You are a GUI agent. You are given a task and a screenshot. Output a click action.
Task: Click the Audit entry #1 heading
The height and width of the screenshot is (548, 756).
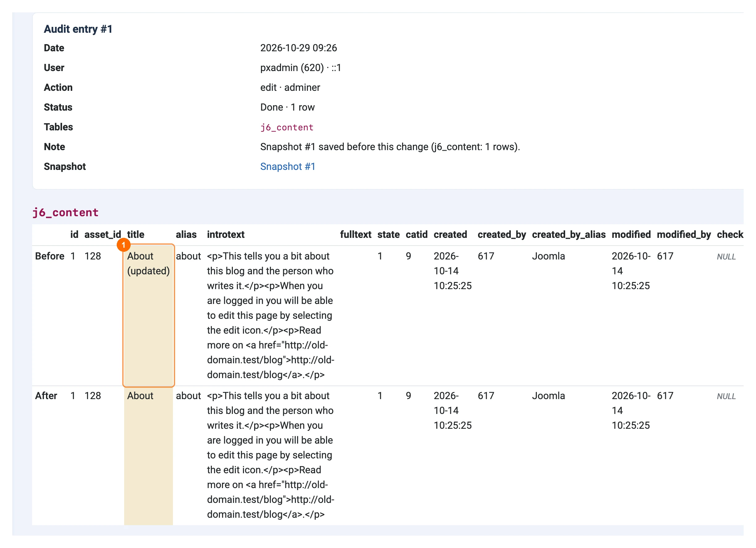pyautogui.click(x=78, y=29)
